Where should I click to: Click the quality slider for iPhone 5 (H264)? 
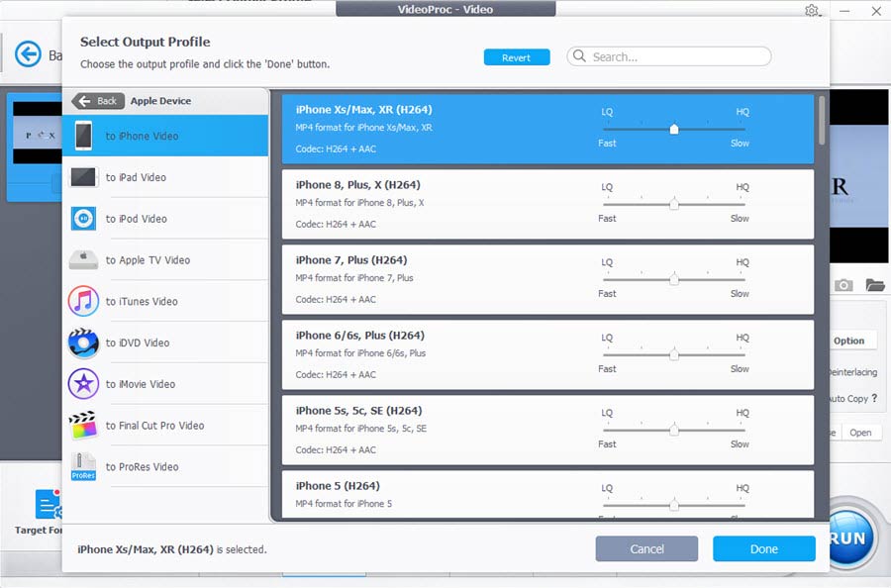pyautogui.click(x=674, y=505)
